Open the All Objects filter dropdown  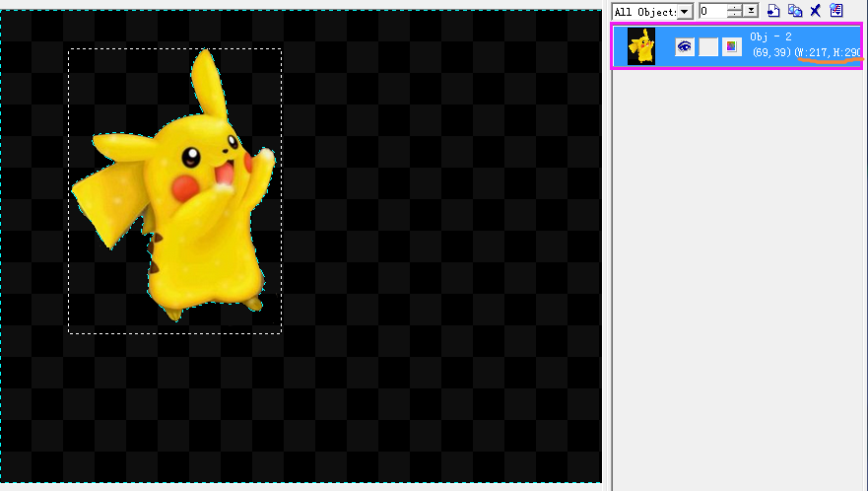685,12
